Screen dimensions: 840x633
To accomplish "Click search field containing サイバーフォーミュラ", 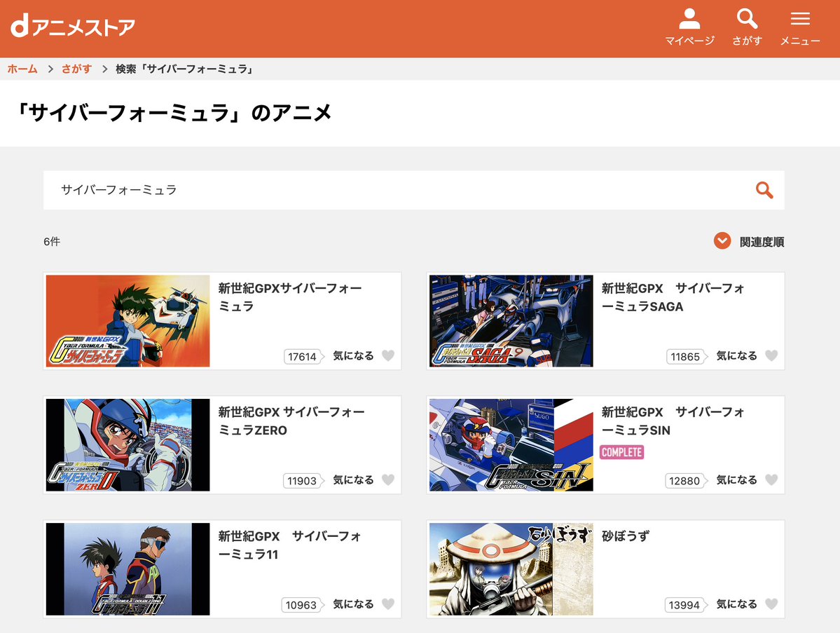I will point(413,190).
